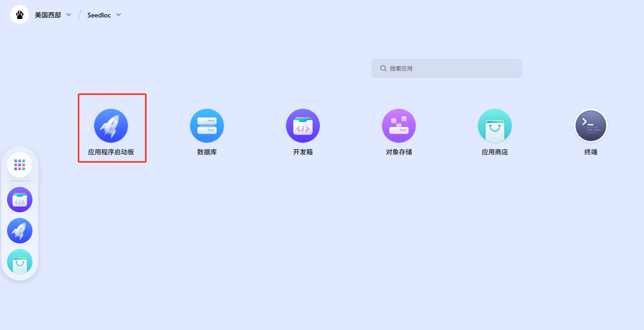
Task: Click the colorful grid icon in left dock
Action: click(20, 165)
